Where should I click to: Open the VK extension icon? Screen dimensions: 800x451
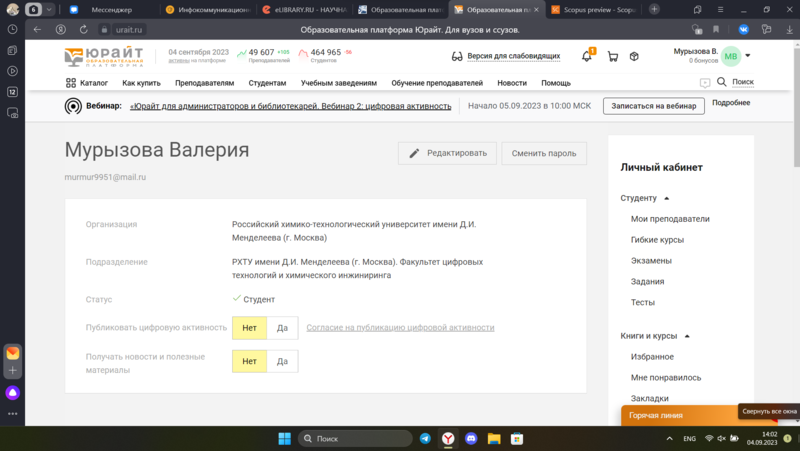(x=743, y=30)
